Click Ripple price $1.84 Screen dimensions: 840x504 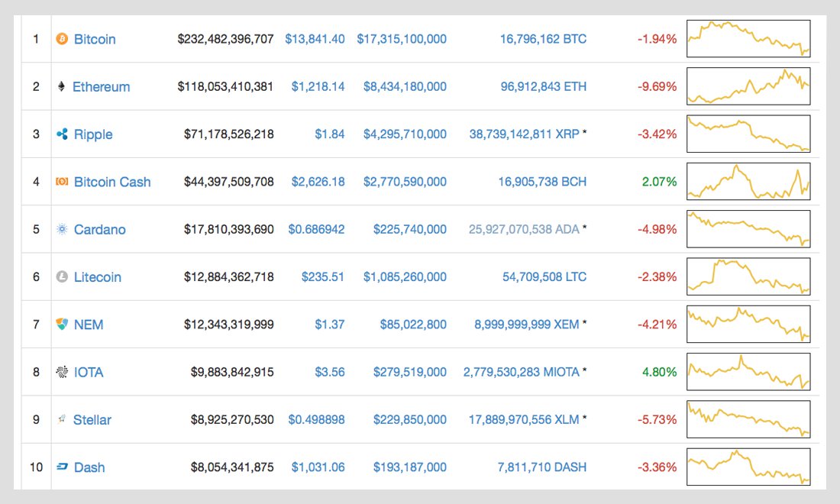329,134
